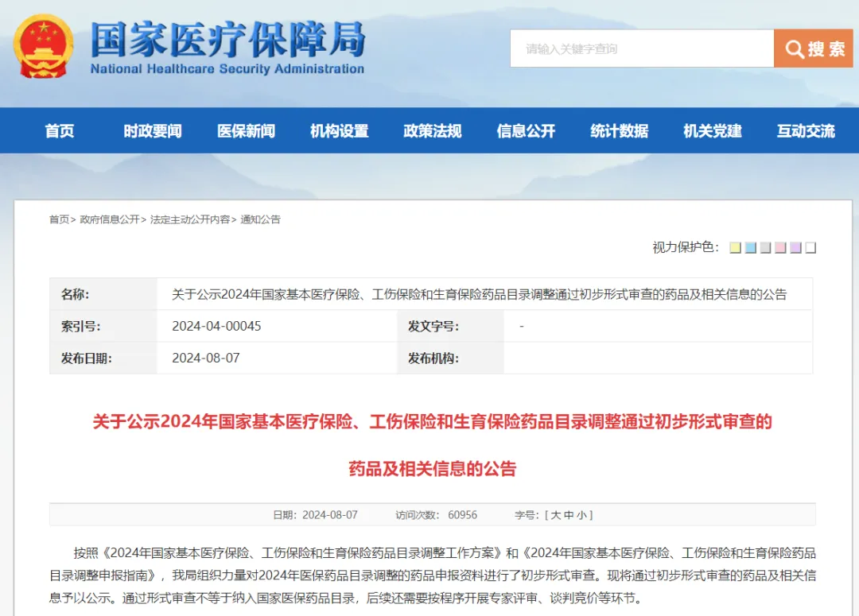The height and width of the screenshot is (616, 859).
Task: Open the 统计数据 menu item
Action: 619,131
